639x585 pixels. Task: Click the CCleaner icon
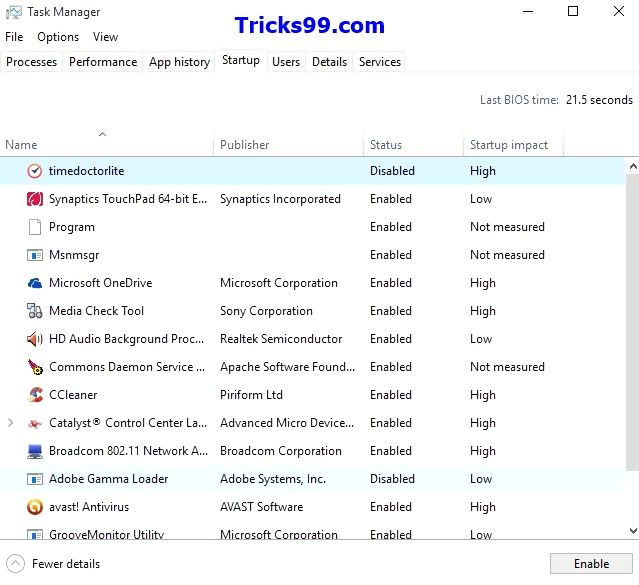point(35,395)
